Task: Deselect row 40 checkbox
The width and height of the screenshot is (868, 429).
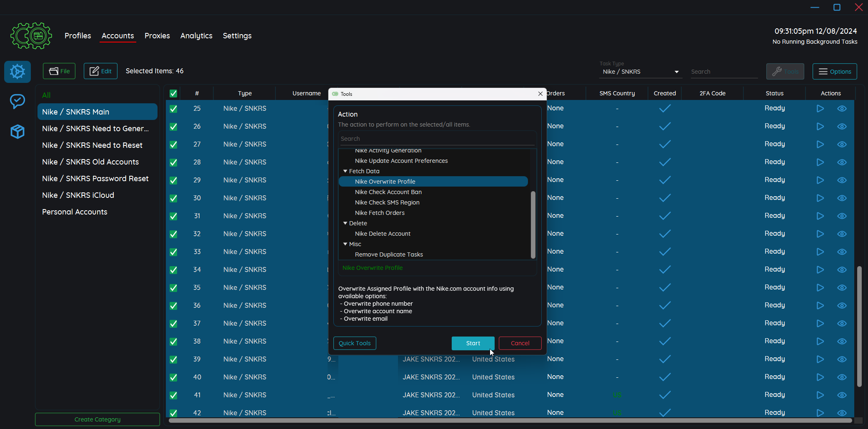Action: coord(173,377)
